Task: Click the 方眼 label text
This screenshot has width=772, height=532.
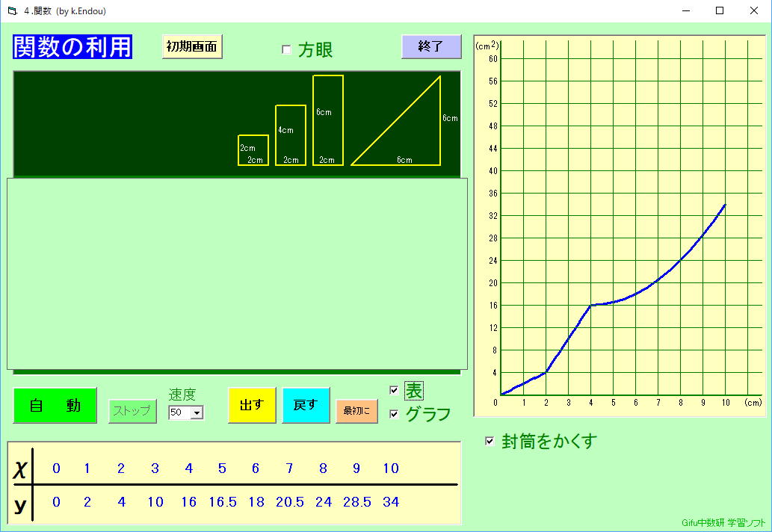Action: pos(315,50)
